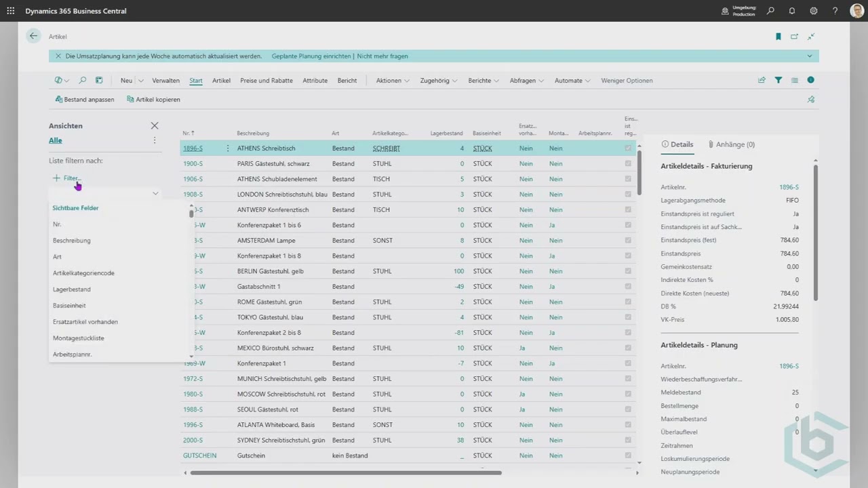This screenshot has width=868, height=488.
Task: Click Weniger Optionen
Action: pos(627,81)
